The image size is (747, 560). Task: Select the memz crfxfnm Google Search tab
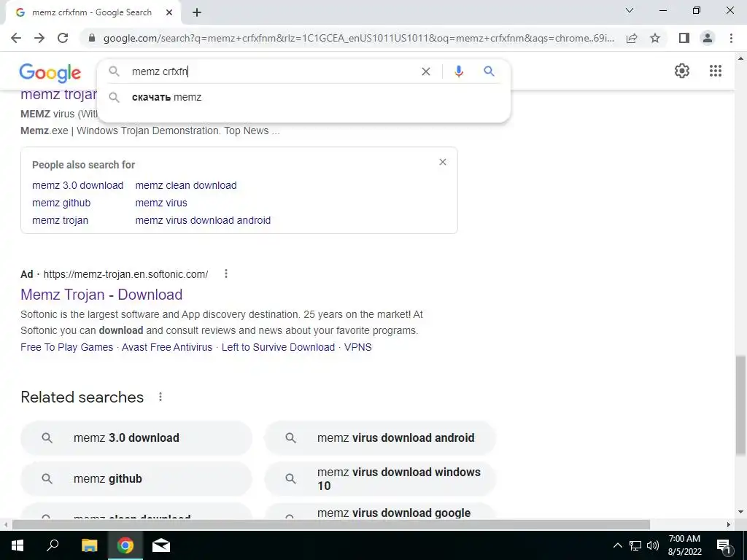(x=93, y=13)
